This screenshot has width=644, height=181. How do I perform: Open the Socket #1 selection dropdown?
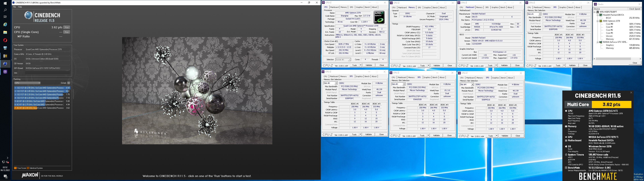pos(343,59)
